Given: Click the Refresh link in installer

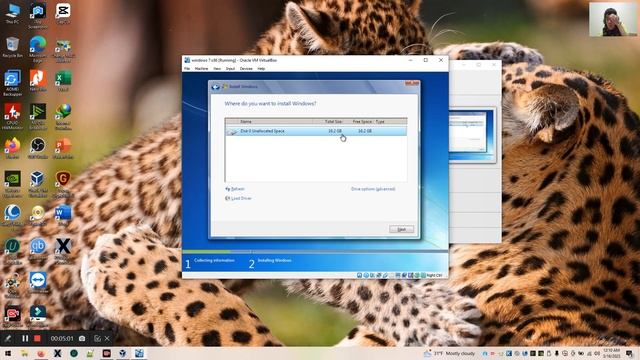Looking at the screenshot, I should click(235, 189).
